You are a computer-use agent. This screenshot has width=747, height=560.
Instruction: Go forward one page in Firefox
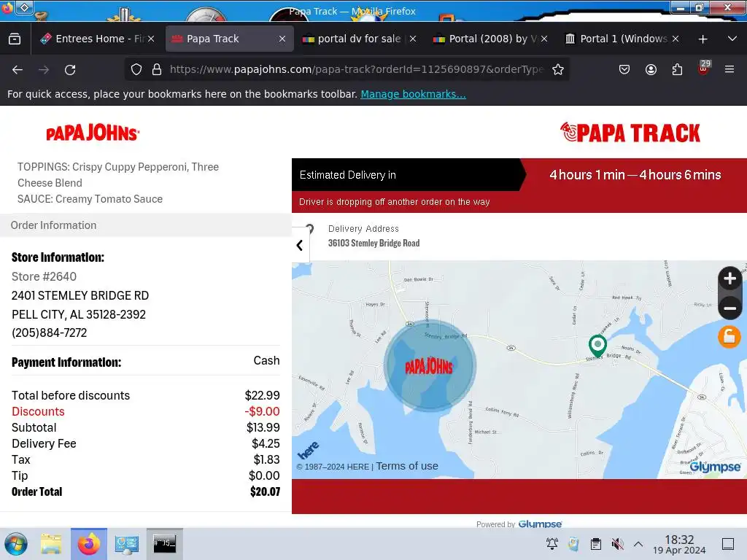[44, 69]
